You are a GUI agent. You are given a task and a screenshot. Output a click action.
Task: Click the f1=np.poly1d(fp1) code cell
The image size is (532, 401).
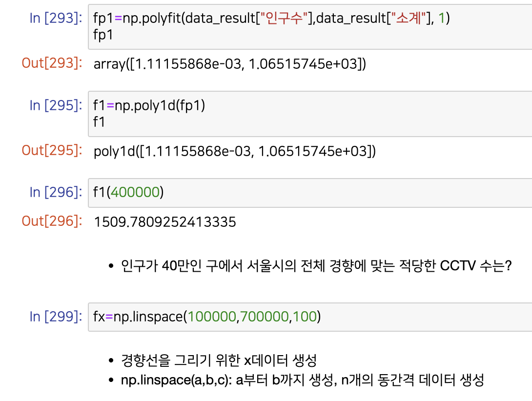[x=310, y=114]
